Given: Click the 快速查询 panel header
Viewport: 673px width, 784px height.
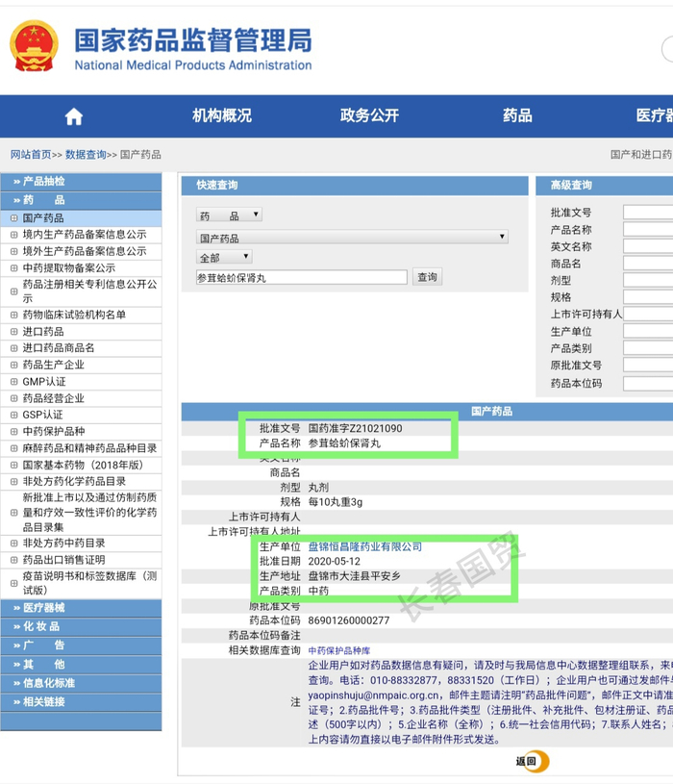Looking at the screenshot, I should (x=355, y=186).
